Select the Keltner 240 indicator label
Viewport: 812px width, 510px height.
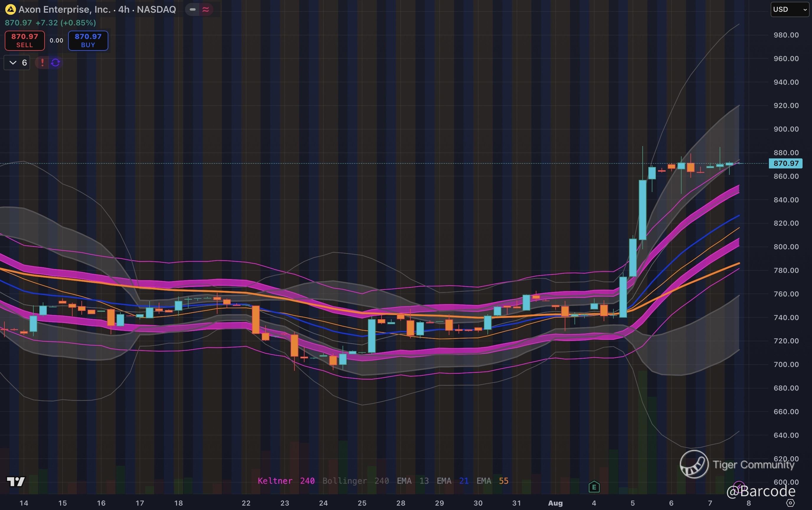pyautogui.click(x=286, y=481)
